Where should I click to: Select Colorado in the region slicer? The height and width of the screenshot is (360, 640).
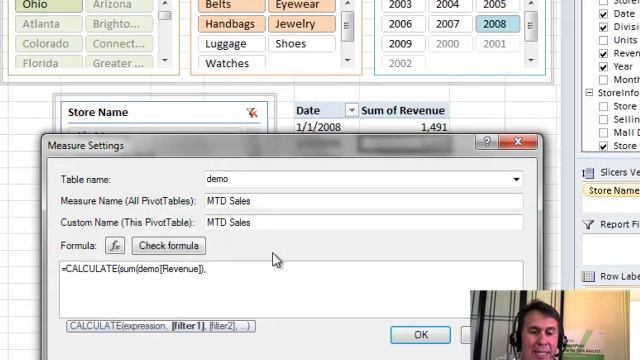pyautogui.click(x=49, y=44)
